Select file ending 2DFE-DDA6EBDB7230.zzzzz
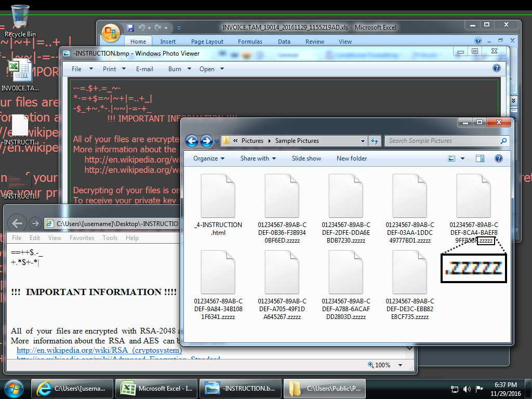This screenshot has height=399, width=532. pyautogui.click(x=345, y=209)
